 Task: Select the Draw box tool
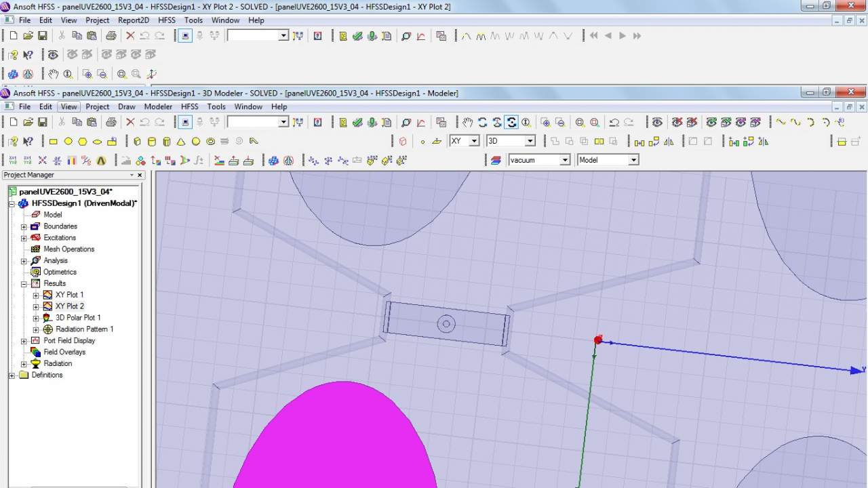tap(138, 142)
